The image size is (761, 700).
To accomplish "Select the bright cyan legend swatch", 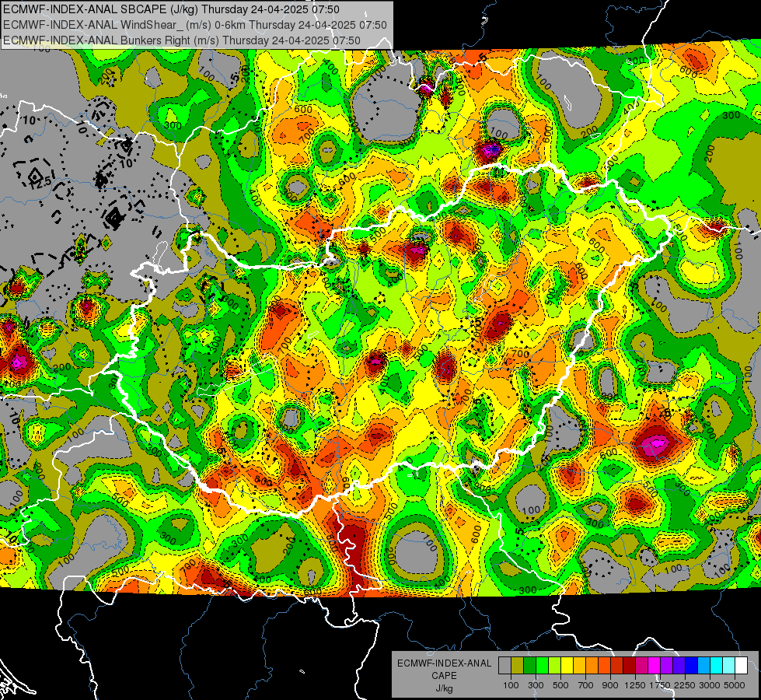I will 717,665.
